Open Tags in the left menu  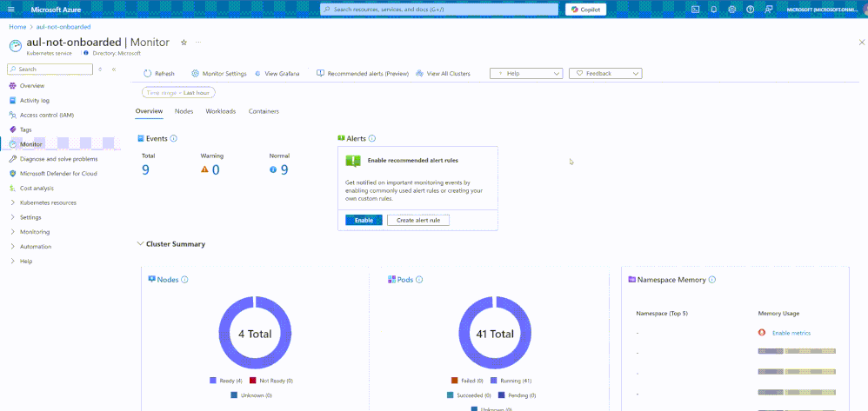click(x=25, y=129)
